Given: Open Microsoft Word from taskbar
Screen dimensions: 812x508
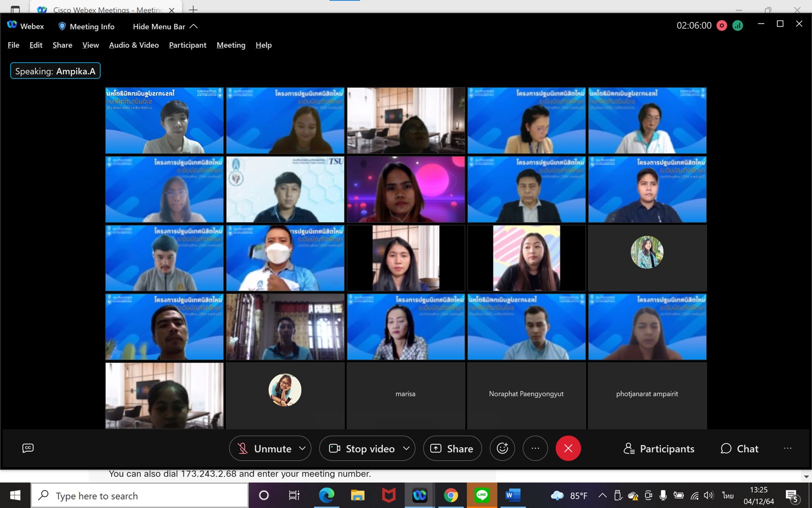Looking at the screenshot, I should 513,495.
